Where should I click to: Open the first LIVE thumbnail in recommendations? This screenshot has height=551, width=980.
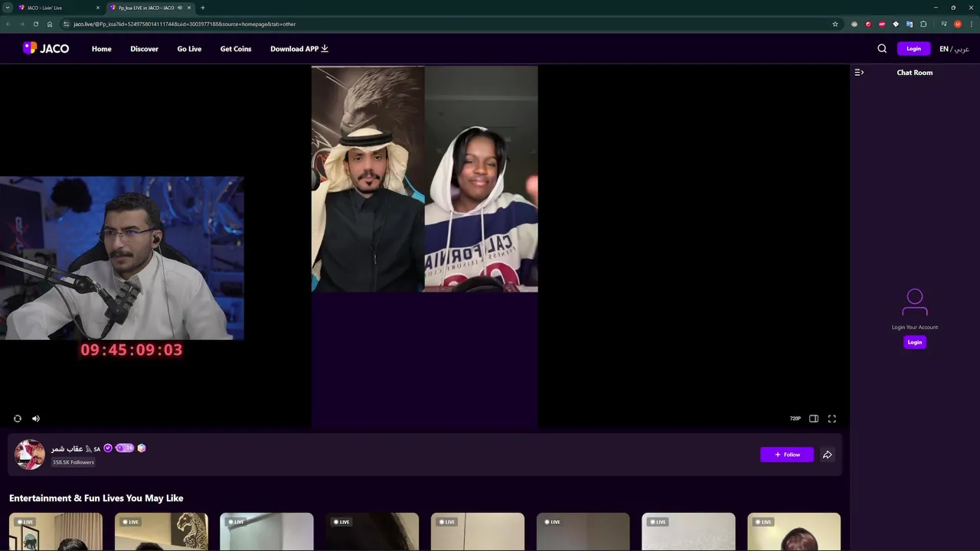coord(56,532)
